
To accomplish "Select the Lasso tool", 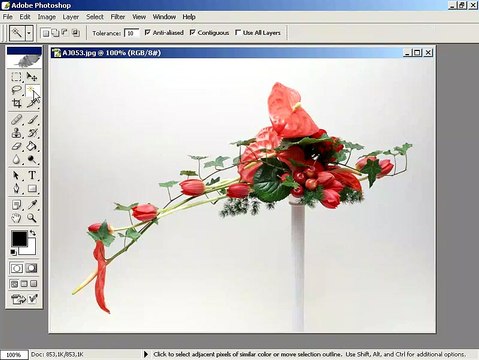I will click(16, 90).
